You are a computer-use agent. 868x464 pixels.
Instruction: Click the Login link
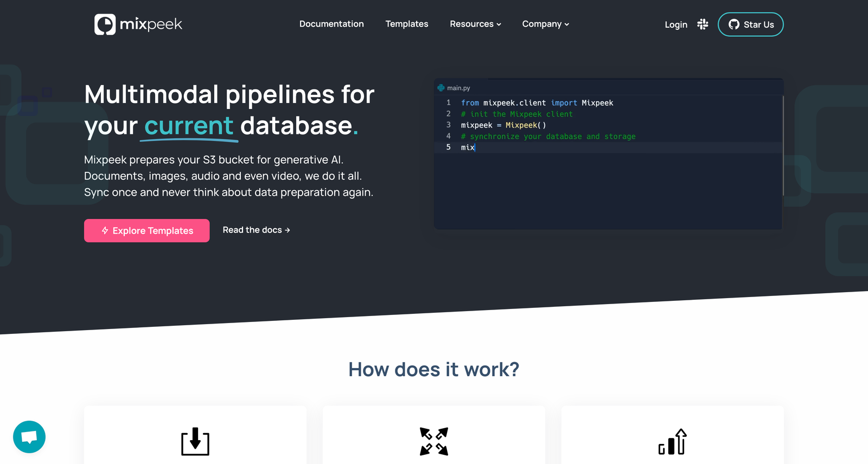click(676, 24)
